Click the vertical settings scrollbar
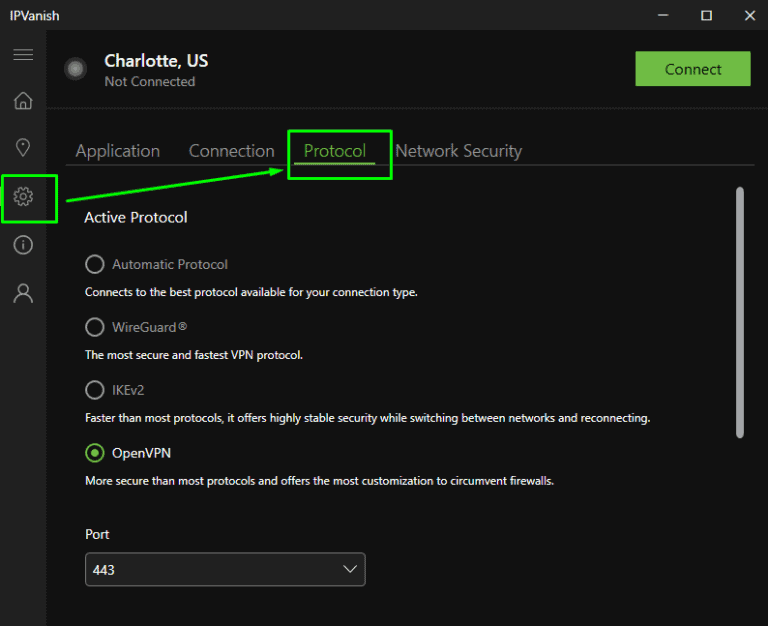768x626 pixels. (740, 312)
